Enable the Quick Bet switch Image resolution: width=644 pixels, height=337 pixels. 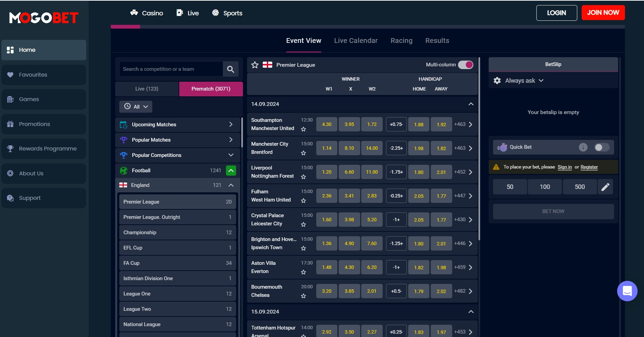coord(601,147)
